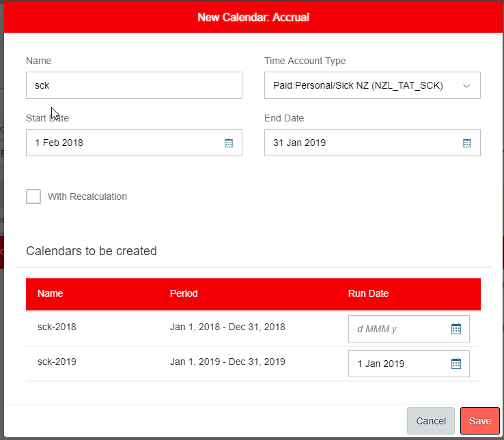Image resolution: width=504 pixels, height=440 pixels.
Task: Click the Time Account Type label
Action: coord(305,61)
